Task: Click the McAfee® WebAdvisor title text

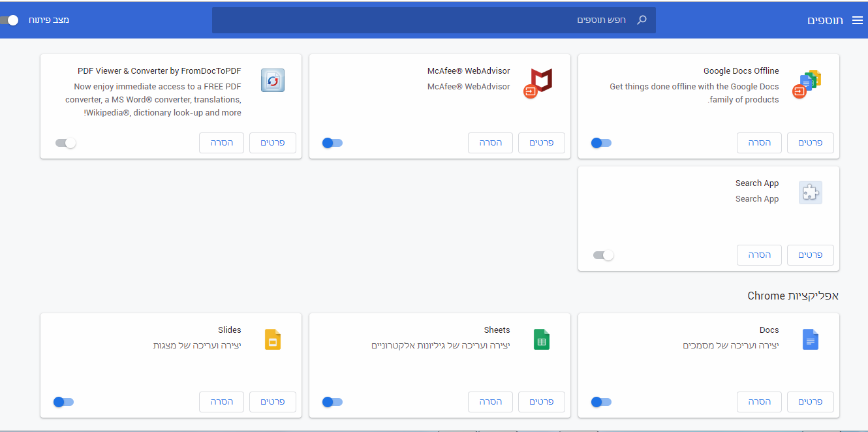Action: [x=469, y=71]
